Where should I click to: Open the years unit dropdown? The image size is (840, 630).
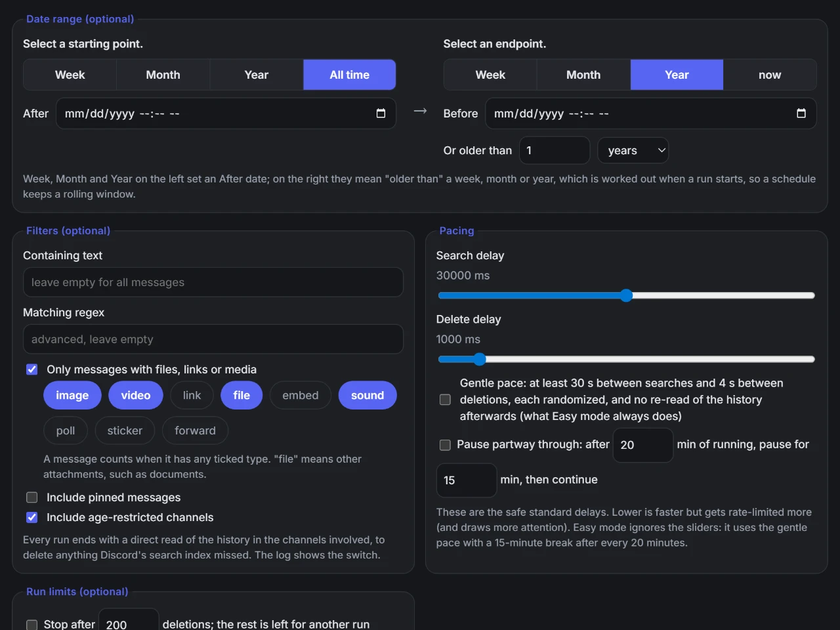(x=633, y=150)
